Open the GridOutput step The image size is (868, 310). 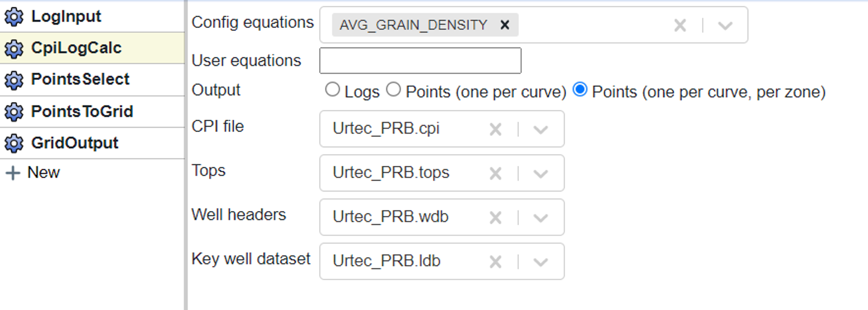[x=75, y=143]
